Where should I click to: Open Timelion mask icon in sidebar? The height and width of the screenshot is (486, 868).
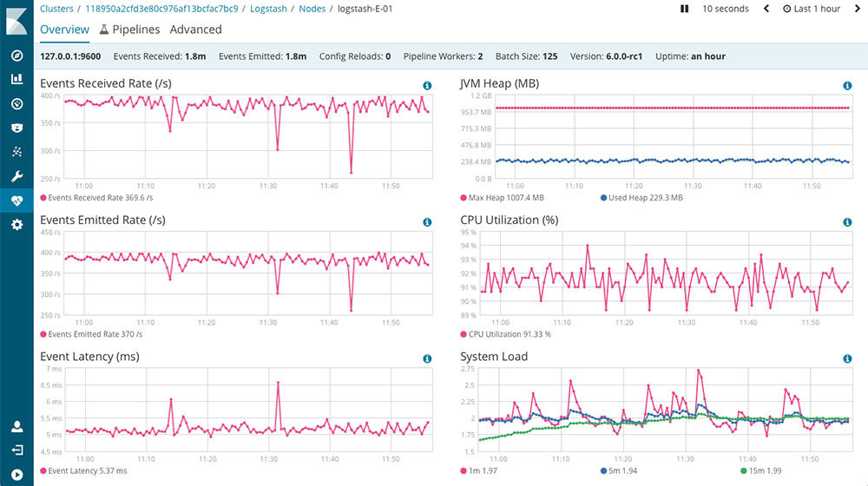pyautogui.click(x=16, y=128)
